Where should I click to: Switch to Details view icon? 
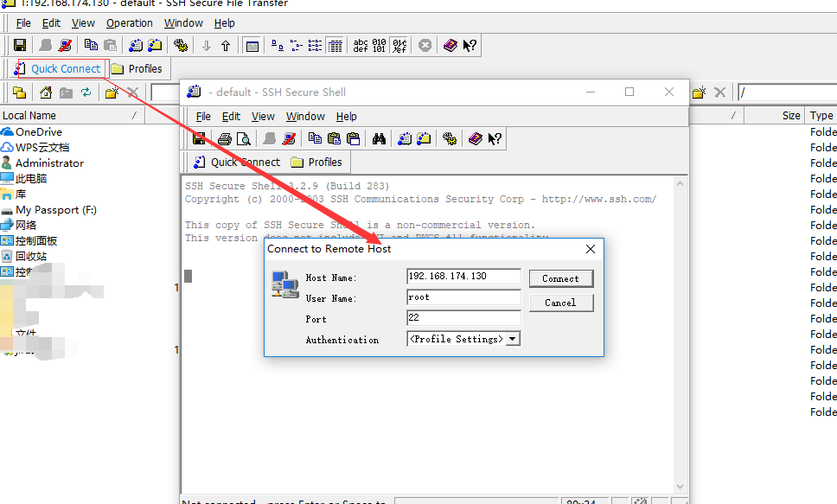(x=335, y=45)
